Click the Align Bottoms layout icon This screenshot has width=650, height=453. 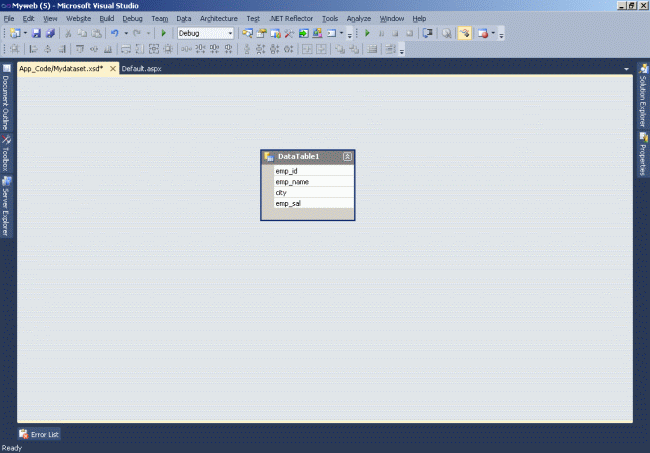pyautogui.click(x=108, y=49)
